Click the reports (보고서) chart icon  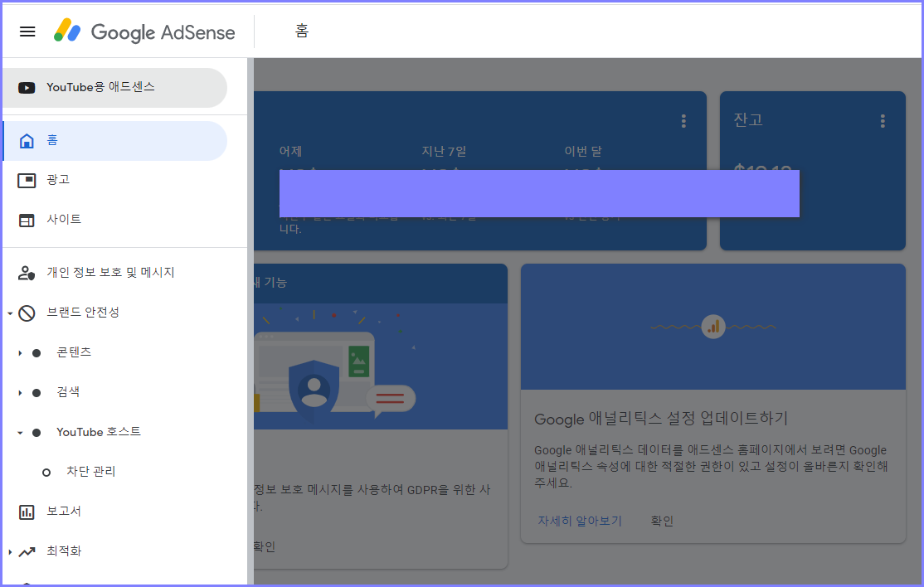point(27,512)
